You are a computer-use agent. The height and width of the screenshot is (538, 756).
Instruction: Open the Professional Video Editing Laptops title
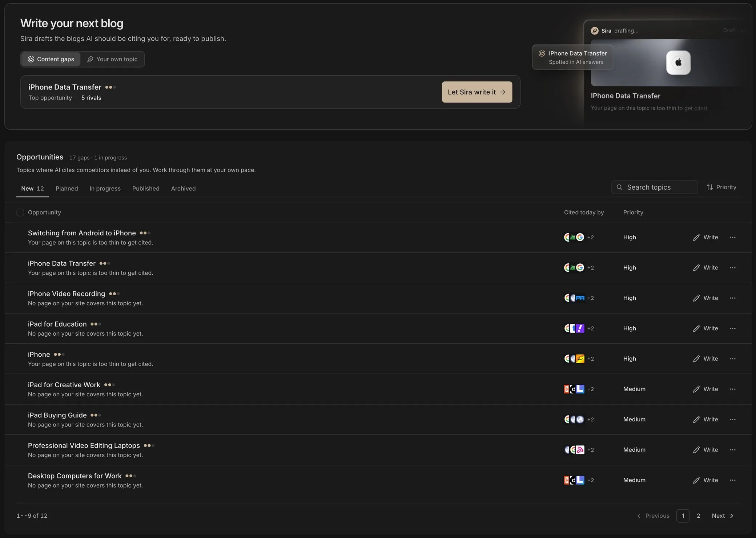pyautogui.click(x=84, y=445)
